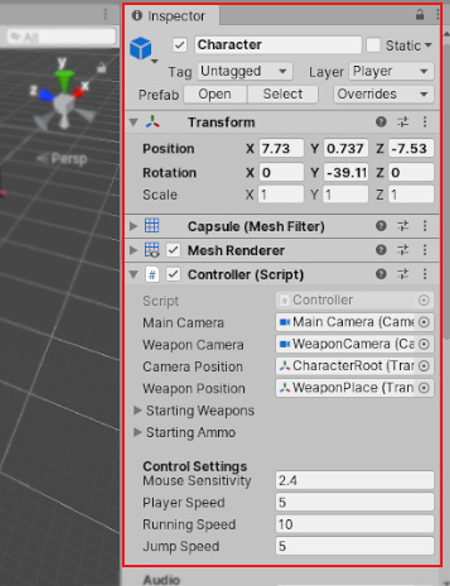This screenshot has height=586, width=450.
Task: Click the Prefab Open button
Action: pos(215,94)
